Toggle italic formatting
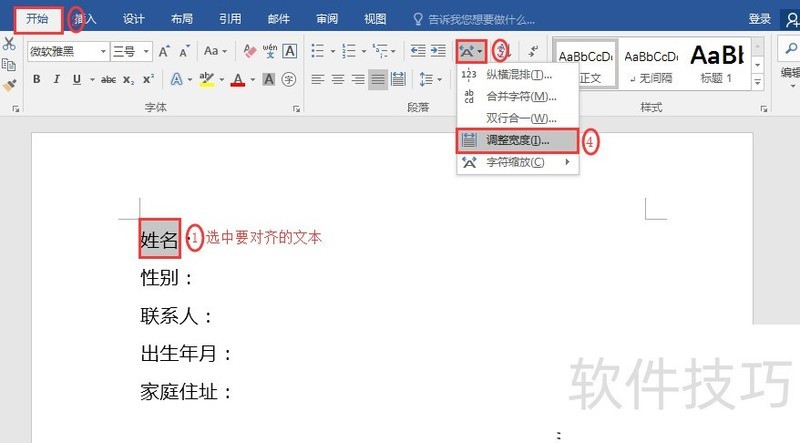Viewport: 800px width, 443px height. coord(57,79)
